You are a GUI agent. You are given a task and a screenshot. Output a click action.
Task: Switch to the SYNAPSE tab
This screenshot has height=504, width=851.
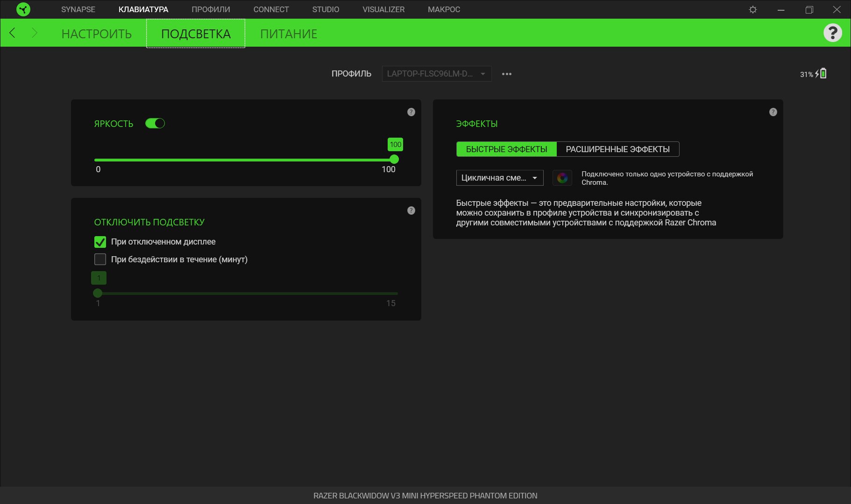point(78,9)
